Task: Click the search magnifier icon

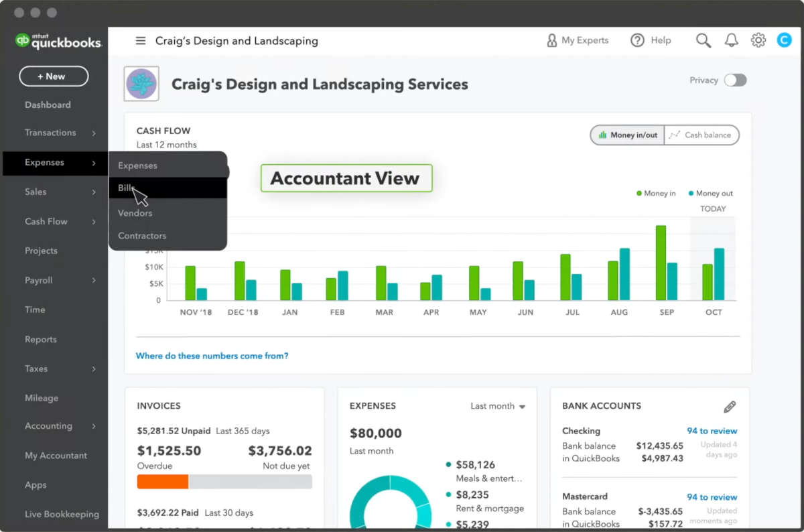Action: tap(703, 41)
